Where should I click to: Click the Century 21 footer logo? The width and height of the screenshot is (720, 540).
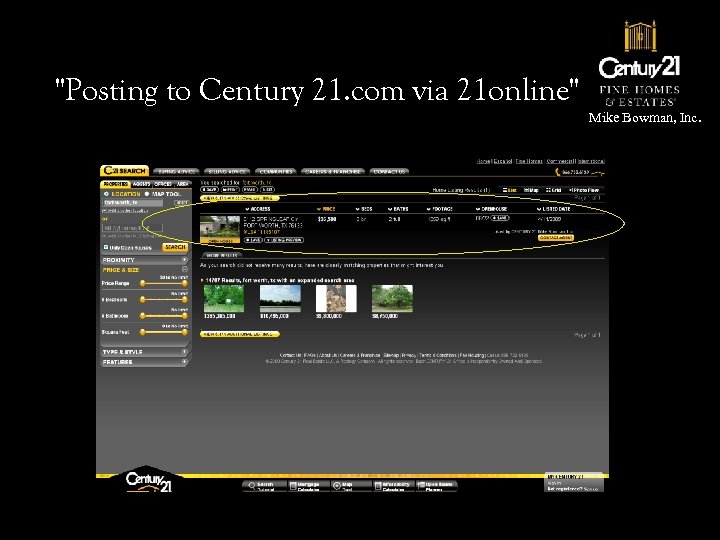[x=149, y=482]
